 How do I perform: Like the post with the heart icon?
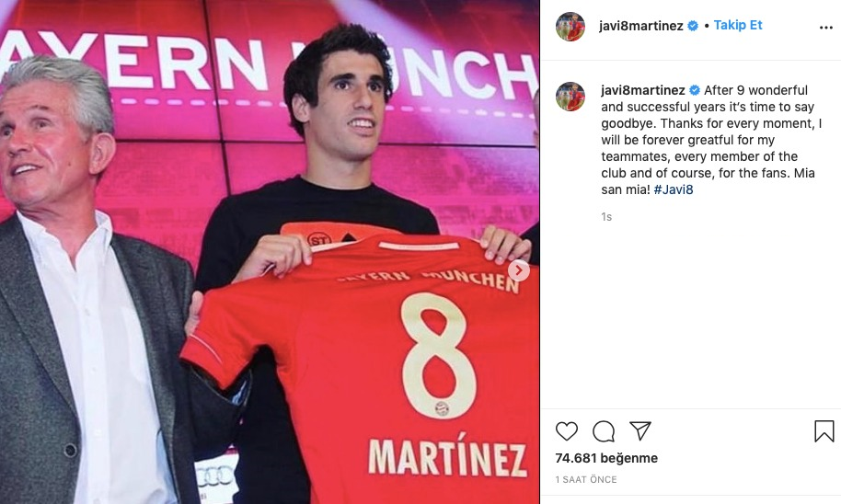567,431
